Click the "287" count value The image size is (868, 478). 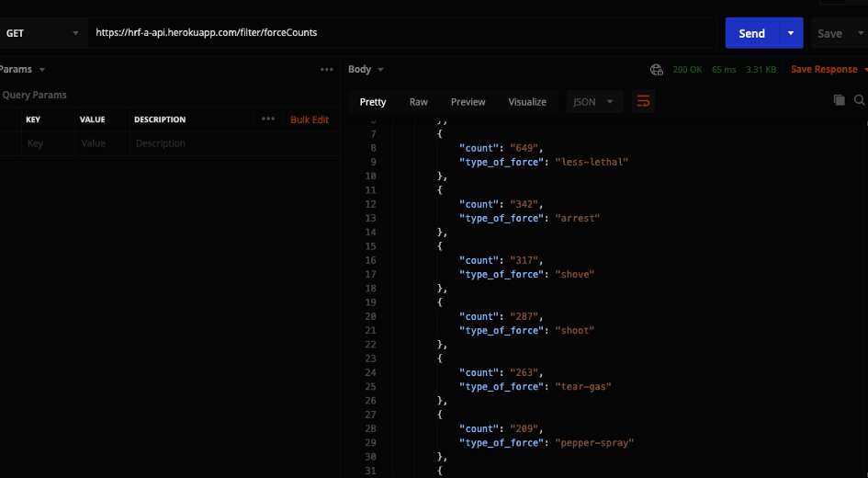coord(524,316)
